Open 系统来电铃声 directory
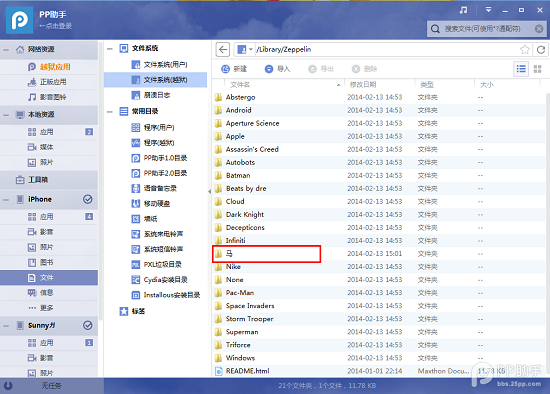 [157, 234]
